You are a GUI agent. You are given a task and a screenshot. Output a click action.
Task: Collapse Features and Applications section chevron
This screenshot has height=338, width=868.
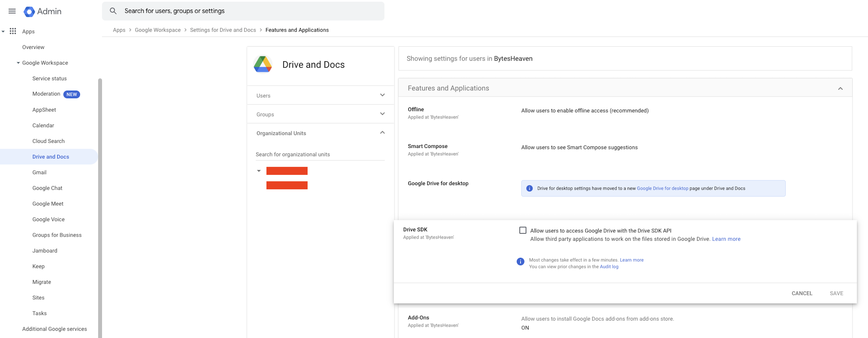coord(840,89)
